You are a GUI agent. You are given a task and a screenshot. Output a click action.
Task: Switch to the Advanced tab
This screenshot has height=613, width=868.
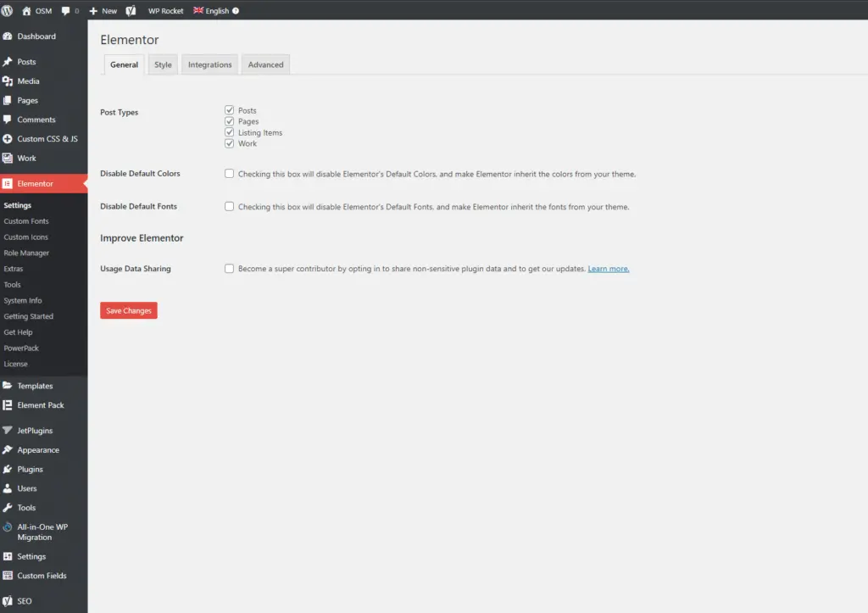pos(265,64)
